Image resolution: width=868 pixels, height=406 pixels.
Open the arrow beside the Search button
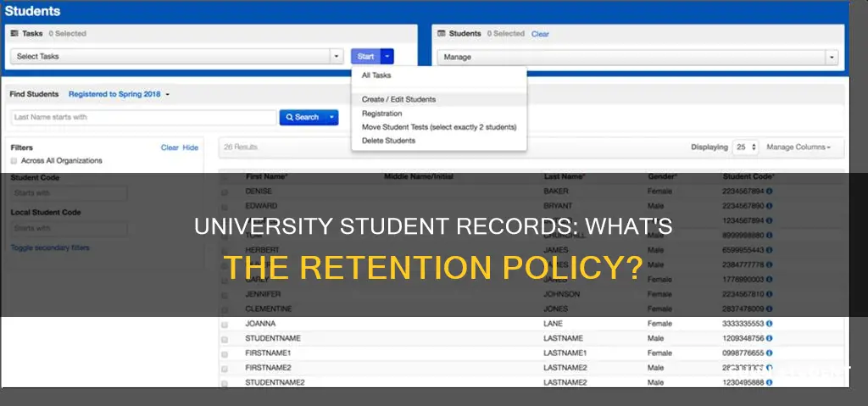coord(331,118)
